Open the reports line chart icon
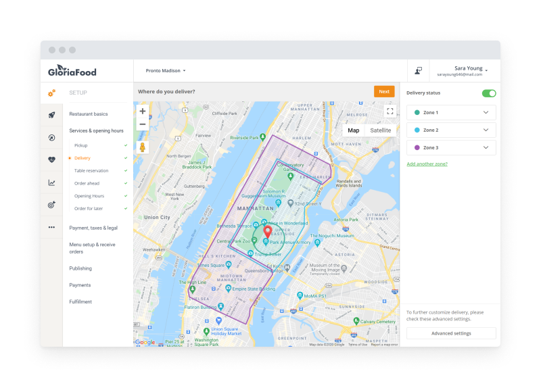The height and width of the screenshot is (392, 541). [52, 182]
